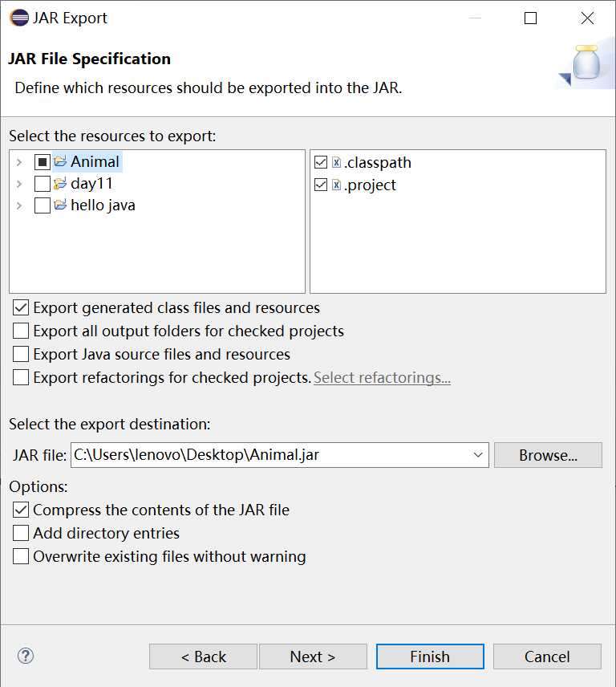The image size is (616, 687).
Task: Click the hello java project icon
Action: point(60,205)
